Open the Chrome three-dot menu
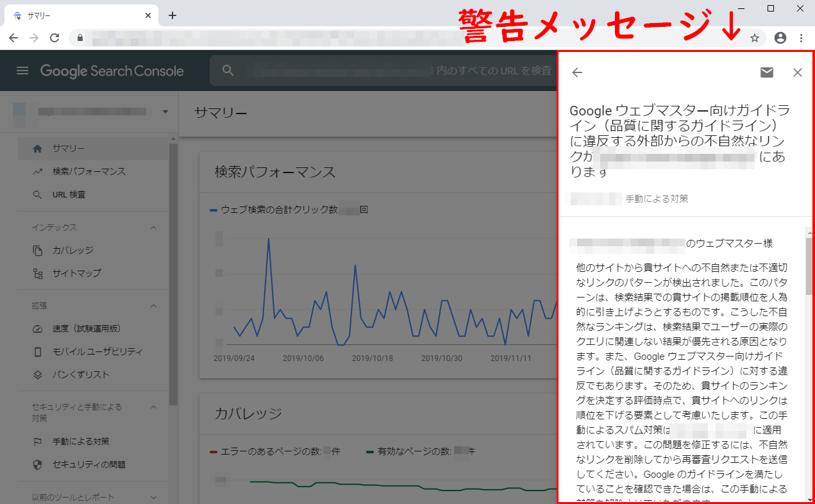Viewport: 815px width, 504px height. 801,38
